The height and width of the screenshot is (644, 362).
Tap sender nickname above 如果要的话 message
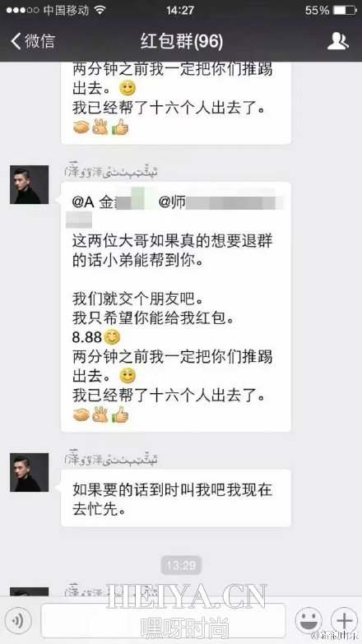pyautogui.click(x=112, y=460)
